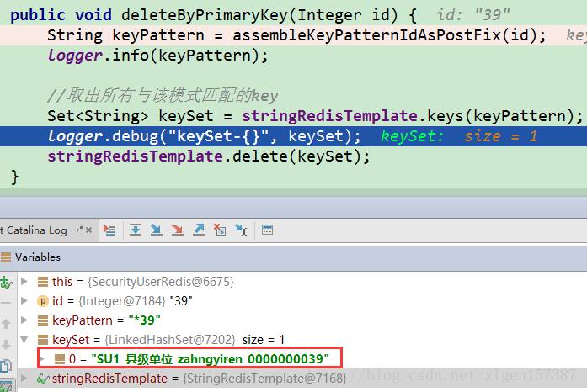587x392 pixels.
Task: Click the Step Out debugger icon
Action: pos(199,230)
